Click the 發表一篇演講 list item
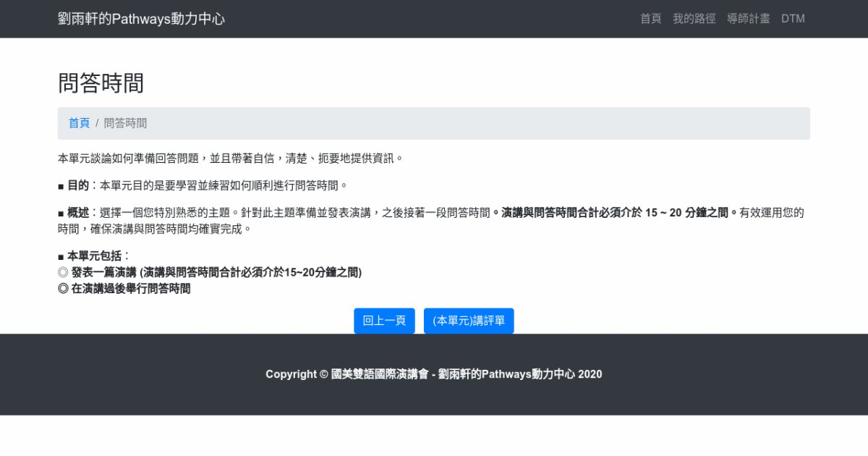Viewport: 868px width, 456px height. [209, 272]
